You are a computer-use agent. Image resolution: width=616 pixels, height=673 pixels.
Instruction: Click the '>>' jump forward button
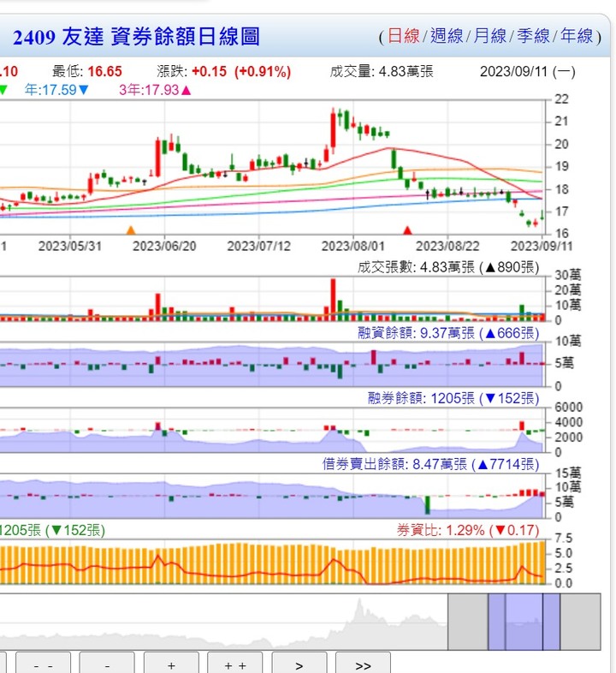pos(363,663)
